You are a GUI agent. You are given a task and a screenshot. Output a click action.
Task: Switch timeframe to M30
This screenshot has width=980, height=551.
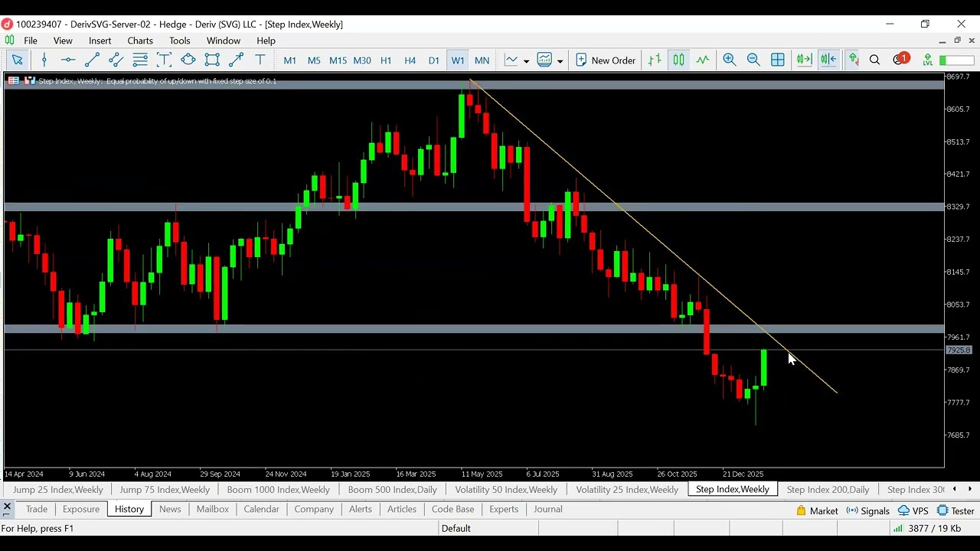pos(362,60)
